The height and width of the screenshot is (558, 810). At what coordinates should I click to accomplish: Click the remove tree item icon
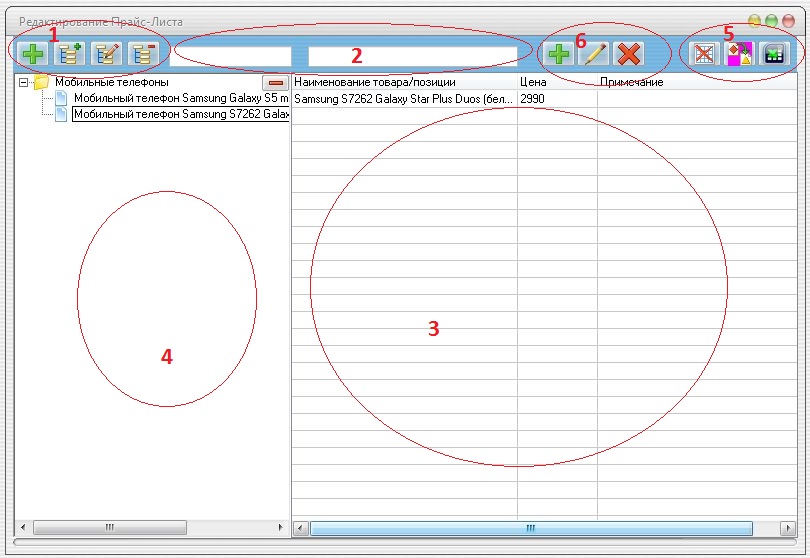tap(143, 54)
